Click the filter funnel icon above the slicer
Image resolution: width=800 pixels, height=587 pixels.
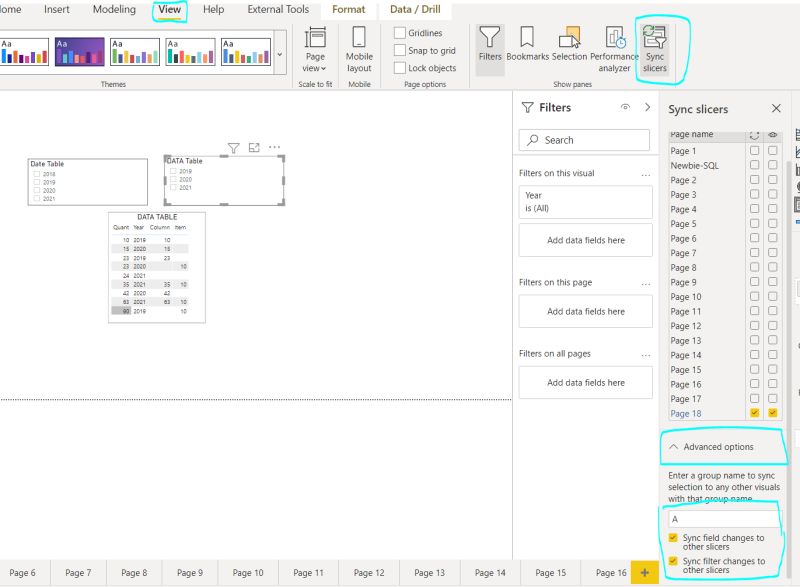click(233, 147)
